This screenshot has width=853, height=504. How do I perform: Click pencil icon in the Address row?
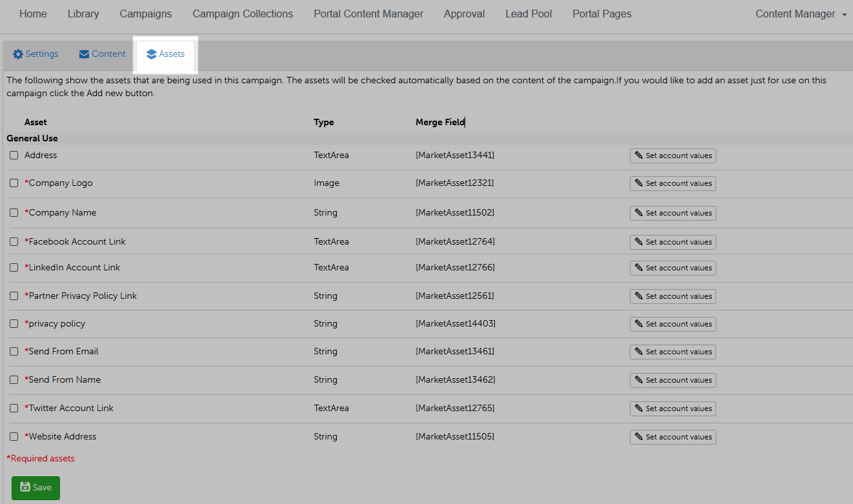click(x=639, y=156)
